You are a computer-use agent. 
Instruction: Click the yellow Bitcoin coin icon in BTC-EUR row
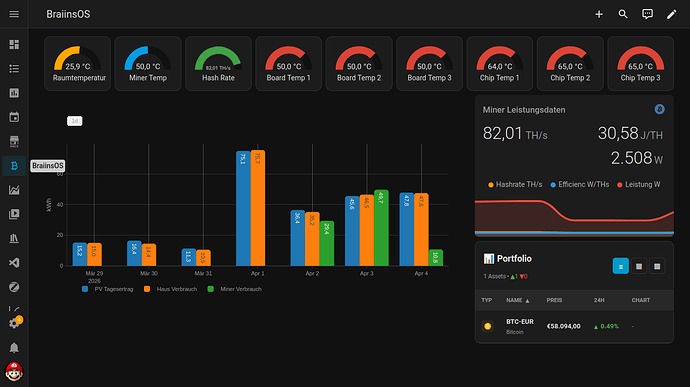pyautogui.click(x=487, y=326)
